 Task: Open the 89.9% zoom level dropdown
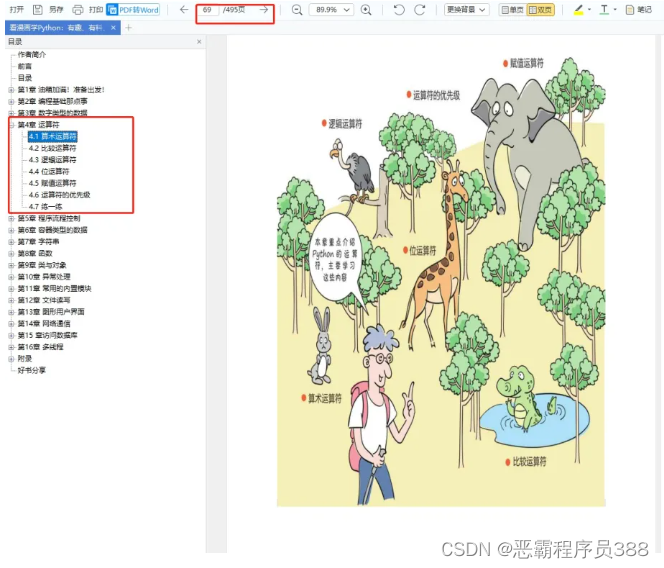tap(332, 9)
